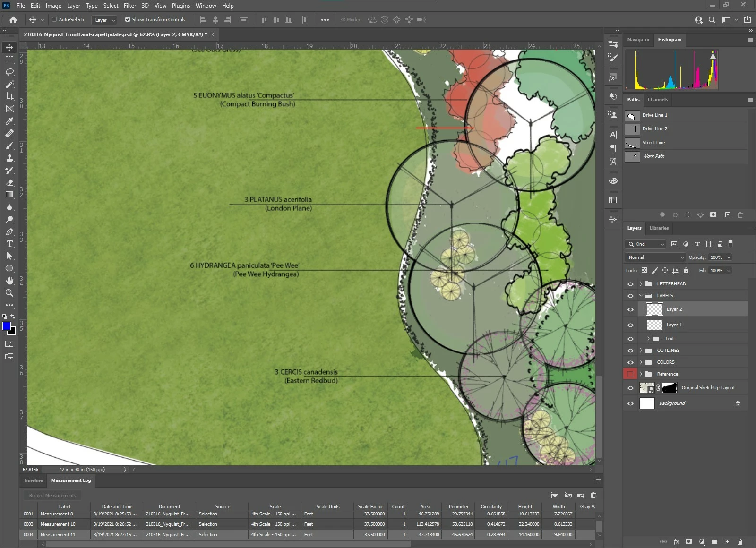Select the Rectangular Marquee tool
Screen dimensions: 756x548
9,60
